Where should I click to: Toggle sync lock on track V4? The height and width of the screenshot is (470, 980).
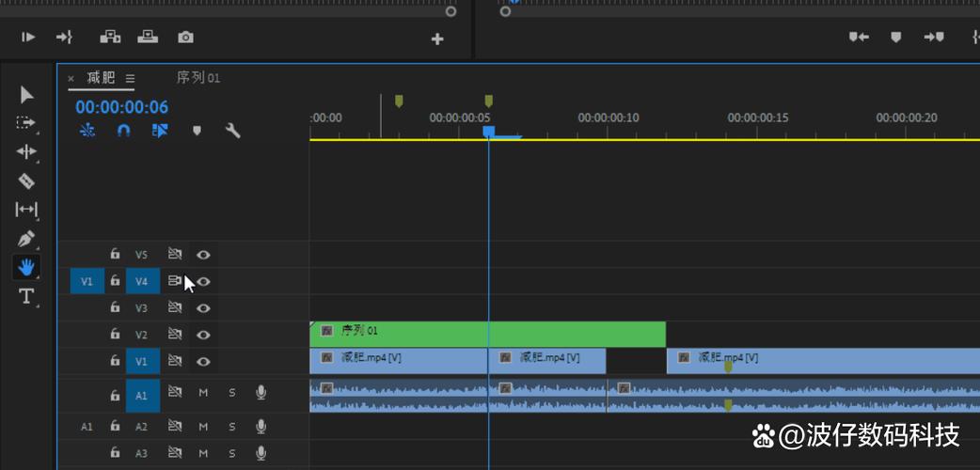point(174,281)
